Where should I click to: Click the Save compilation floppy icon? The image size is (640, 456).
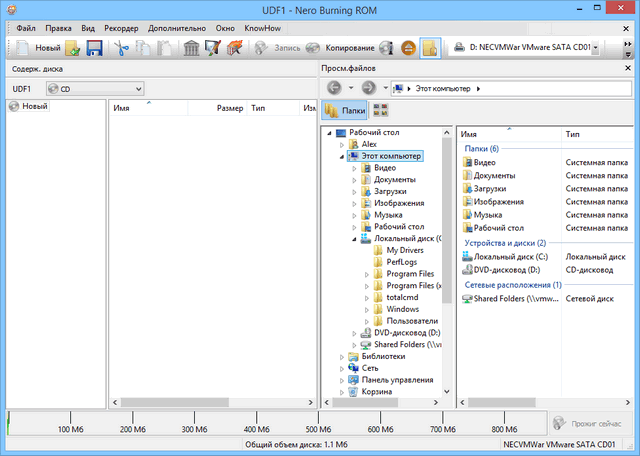(x=95, y=48)
